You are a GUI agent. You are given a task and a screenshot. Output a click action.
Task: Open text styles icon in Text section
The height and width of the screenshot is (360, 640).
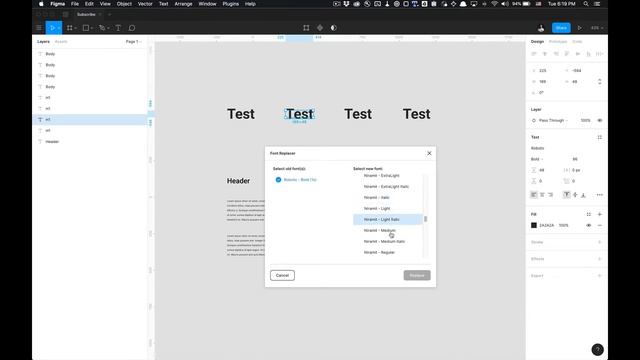click(x=600, y=137)
